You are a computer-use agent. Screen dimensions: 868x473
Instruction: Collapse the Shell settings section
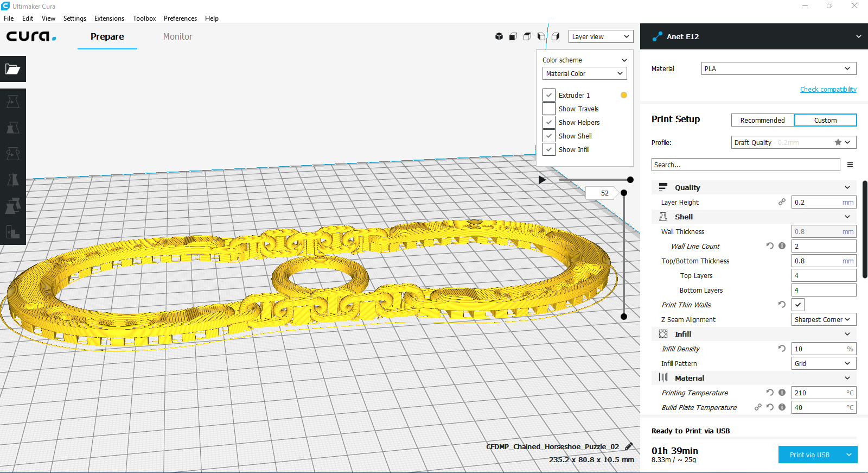(x=754, y=217)
